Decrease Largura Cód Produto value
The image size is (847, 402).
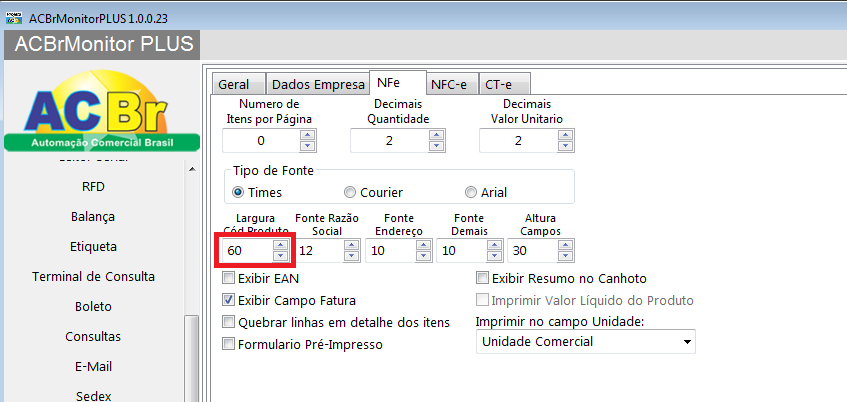280,256
